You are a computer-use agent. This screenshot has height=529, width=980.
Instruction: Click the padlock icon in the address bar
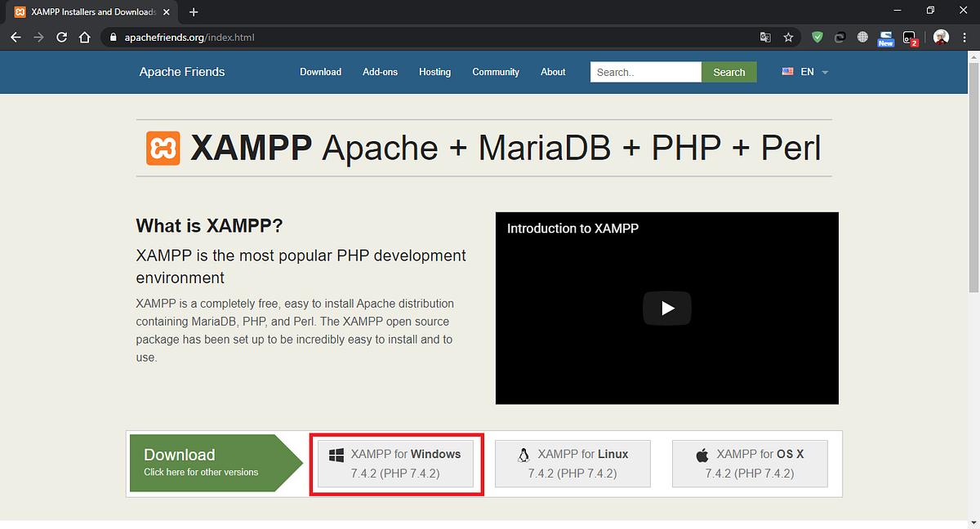click(x=113, y=37)
